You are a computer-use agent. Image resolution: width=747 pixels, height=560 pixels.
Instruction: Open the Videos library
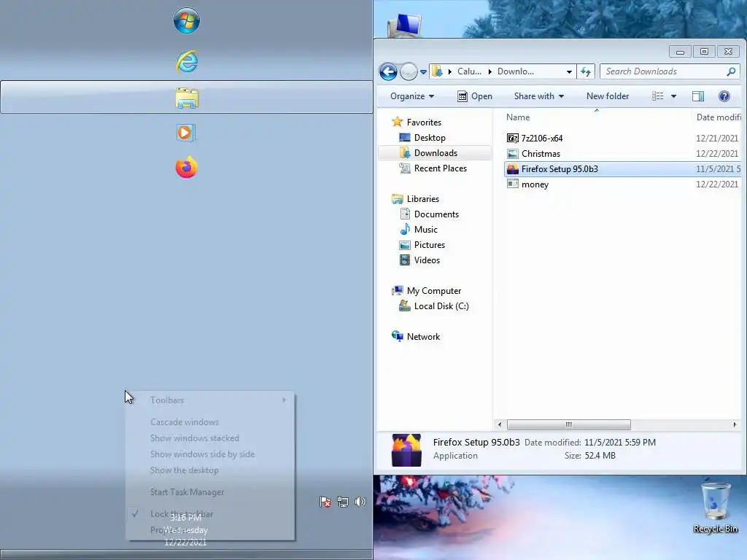pos(427,260)
